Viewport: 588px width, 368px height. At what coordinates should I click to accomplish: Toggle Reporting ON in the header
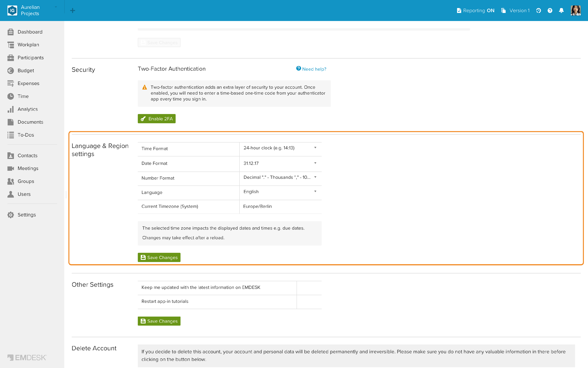click(475, 10)
